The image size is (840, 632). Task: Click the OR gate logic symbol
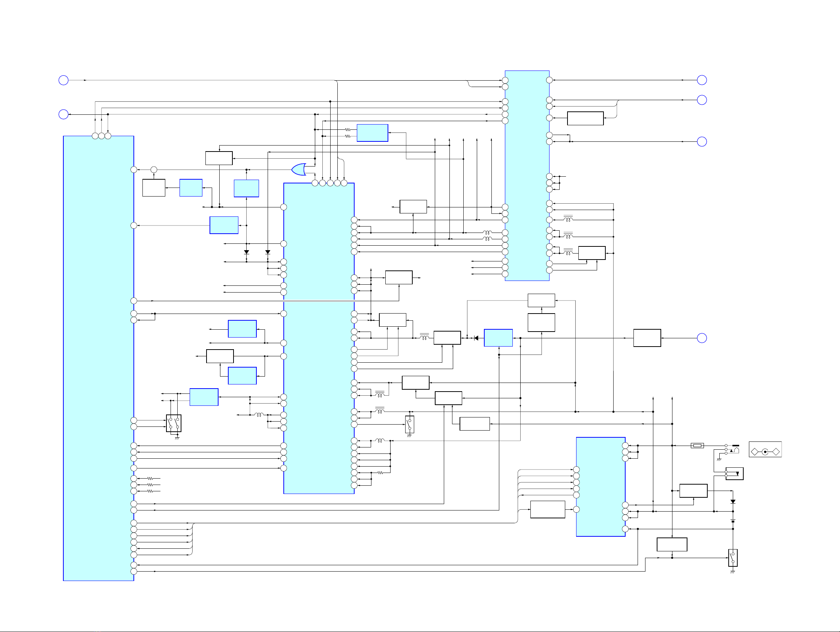tap(298, 170)
